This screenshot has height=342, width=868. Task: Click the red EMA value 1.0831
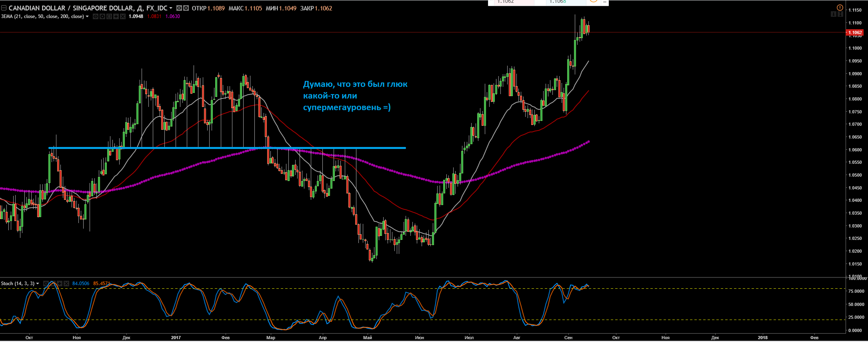[154, 16]
